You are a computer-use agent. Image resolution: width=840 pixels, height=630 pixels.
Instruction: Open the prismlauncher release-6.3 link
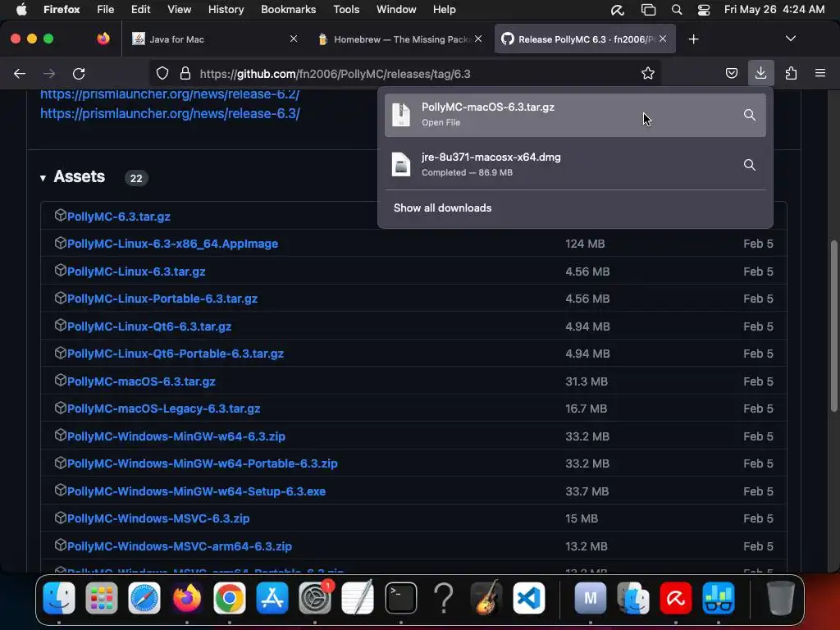pos(170,113)
